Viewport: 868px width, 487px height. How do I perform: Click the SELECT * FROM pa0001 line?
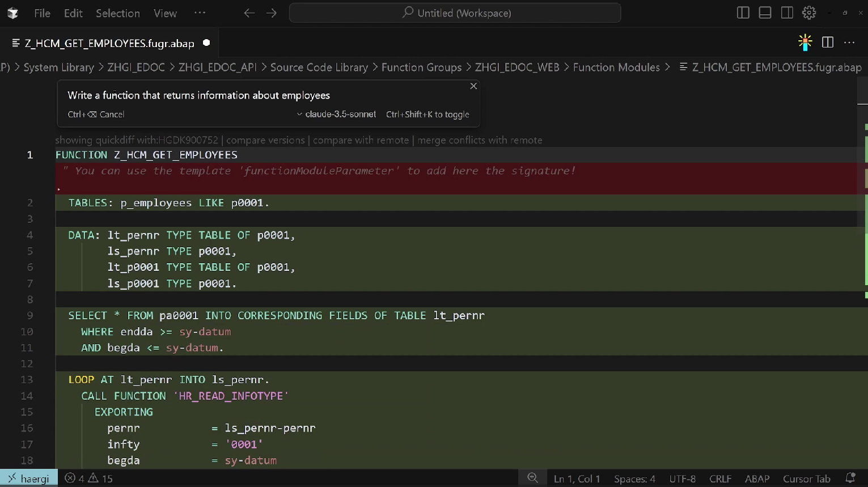[276, 315]
